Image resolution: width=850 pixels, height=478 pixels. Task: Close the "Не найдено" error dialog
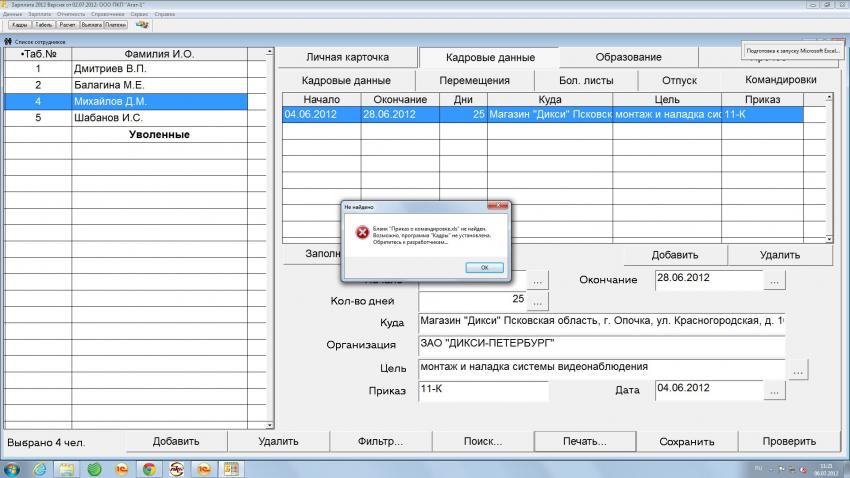point(498,206)
